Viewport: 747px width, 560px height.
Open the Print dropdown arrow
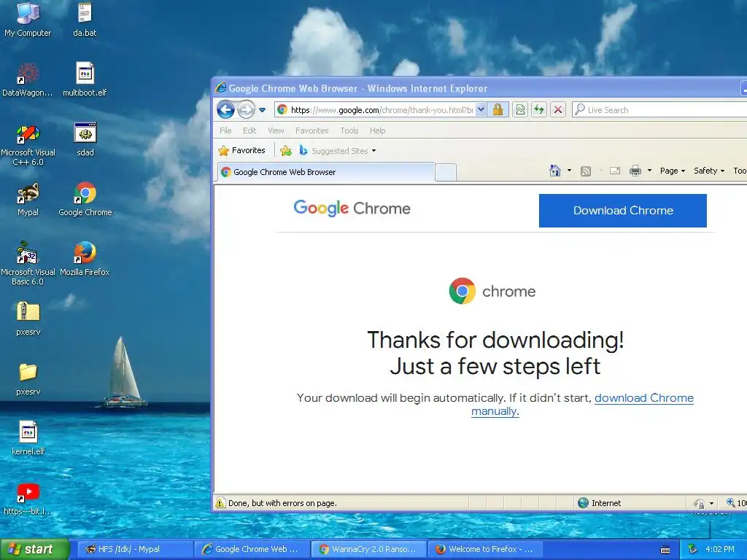click(649, 171)
